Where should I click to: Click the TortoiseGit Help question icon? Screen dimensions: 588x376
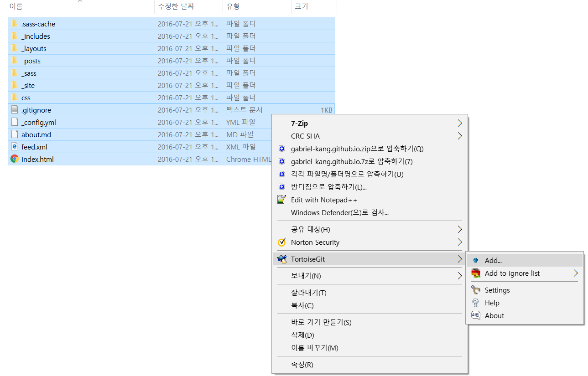476,303
